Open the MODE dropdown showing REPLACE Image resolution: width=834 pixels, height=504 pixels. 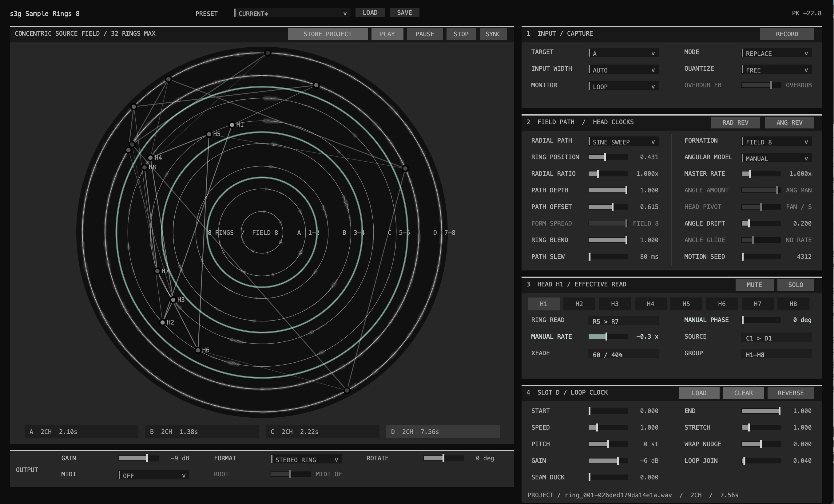click(776, 53)
